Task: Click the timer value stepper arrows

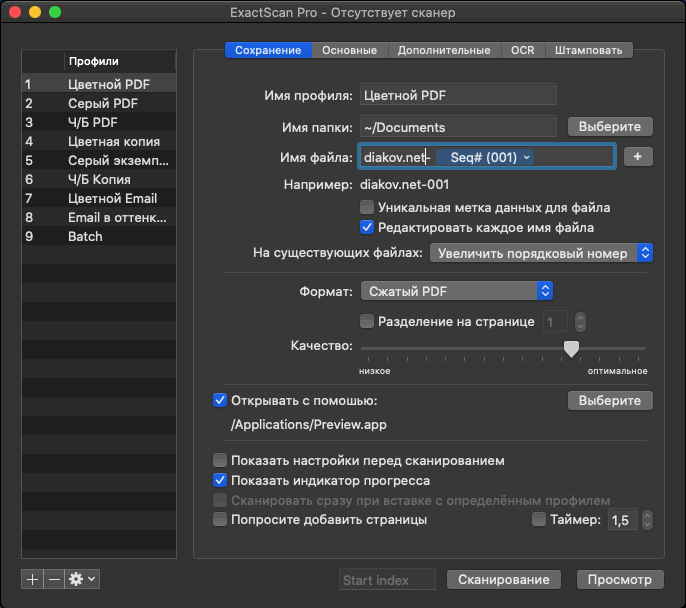Action: point(647,520)
